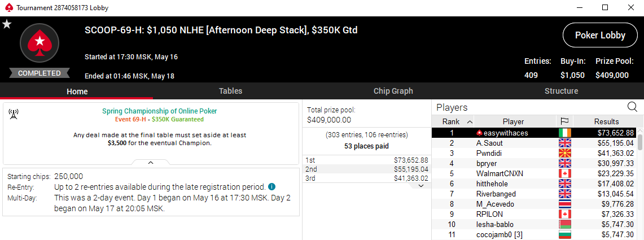The height and width of the screenshot is (240, 644).
Task: Click Ireland flag beside easywithaces
Action: pos(565,133)
